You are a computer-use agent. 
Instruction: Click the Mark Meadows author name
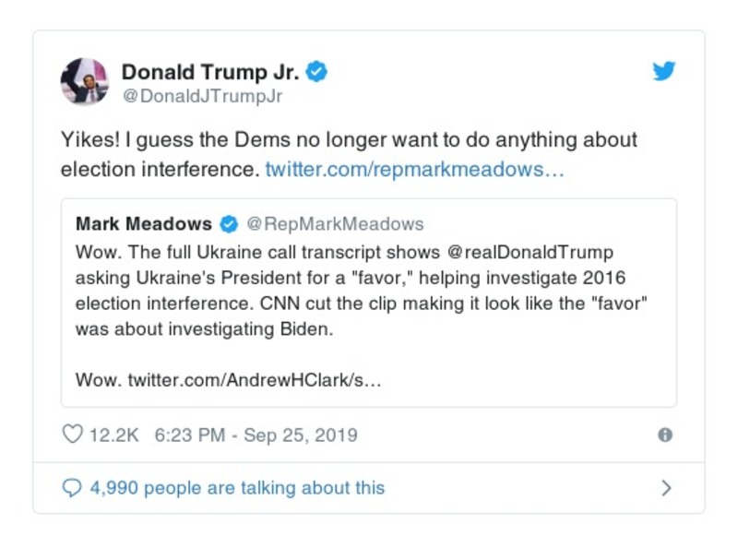[143, 224]
